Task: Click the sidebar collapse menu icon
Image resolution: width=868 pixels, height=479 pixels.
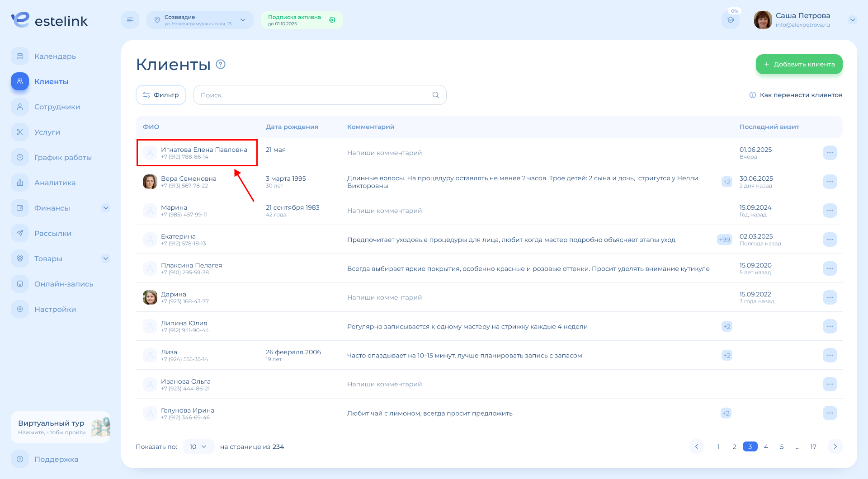Action: 130,20
